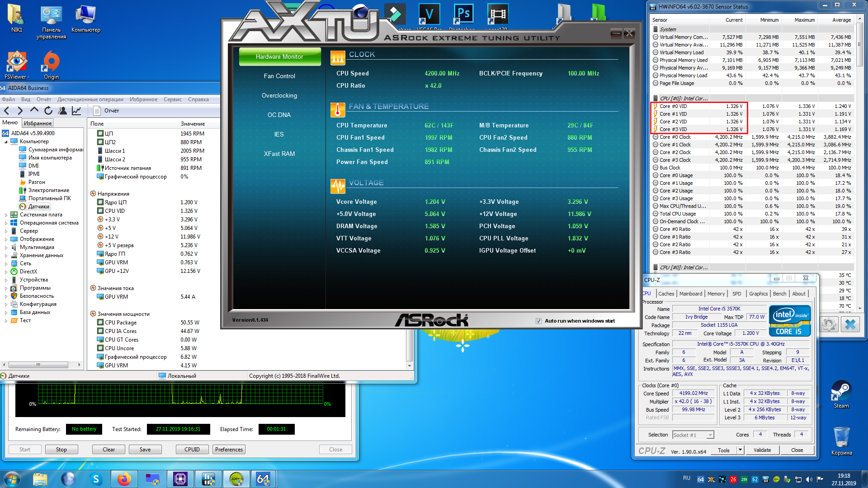This screenshot has height=488, width=868.
Task: Click the HWiNFO gear settings icon
Action: [829, 324]
